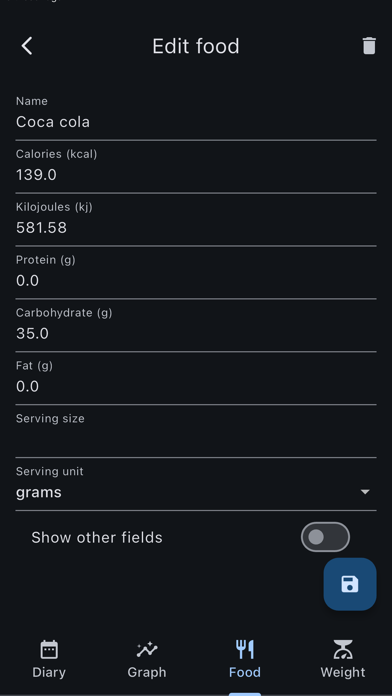The image size is (392, 696).
Task: Open the Diary calendar icon
Action: click(x=49, y=650)
